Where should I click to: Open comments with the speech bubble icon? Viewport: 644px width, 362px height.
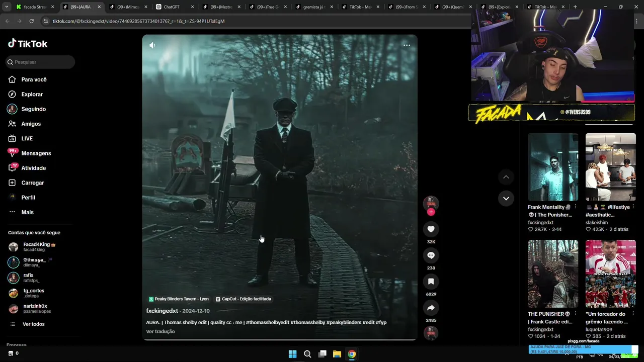point(431,255)
